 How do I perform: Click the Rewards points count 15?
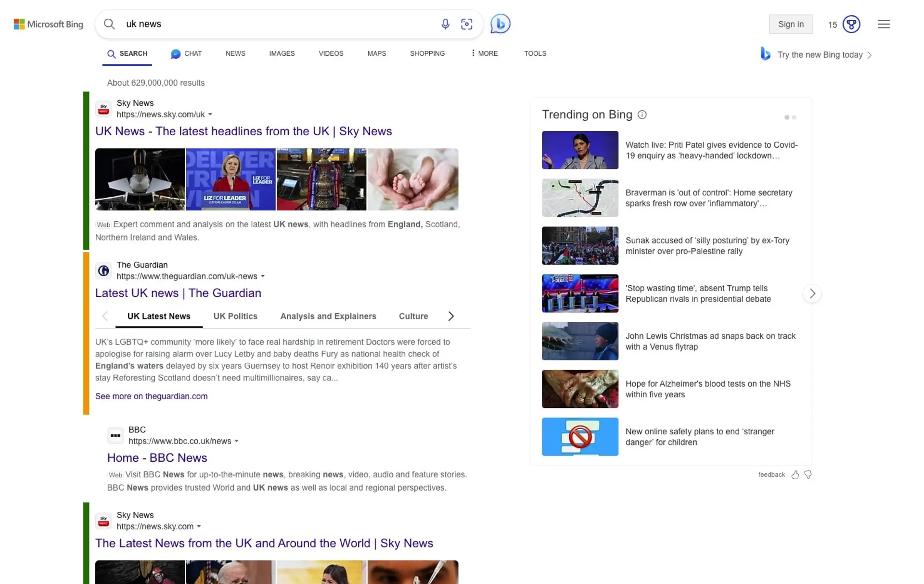(833, 25)
